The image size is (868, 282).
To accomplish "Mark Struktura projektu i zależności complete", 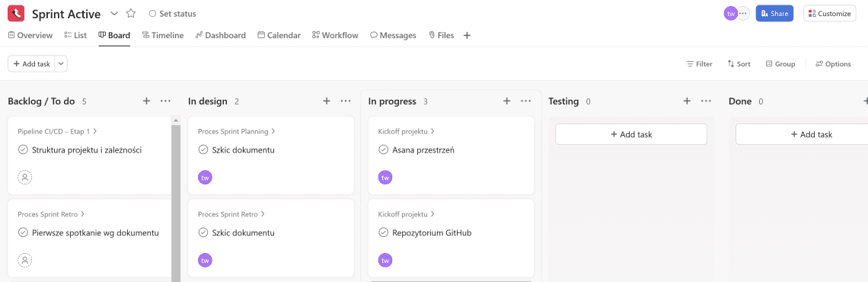I will [24, 149].
